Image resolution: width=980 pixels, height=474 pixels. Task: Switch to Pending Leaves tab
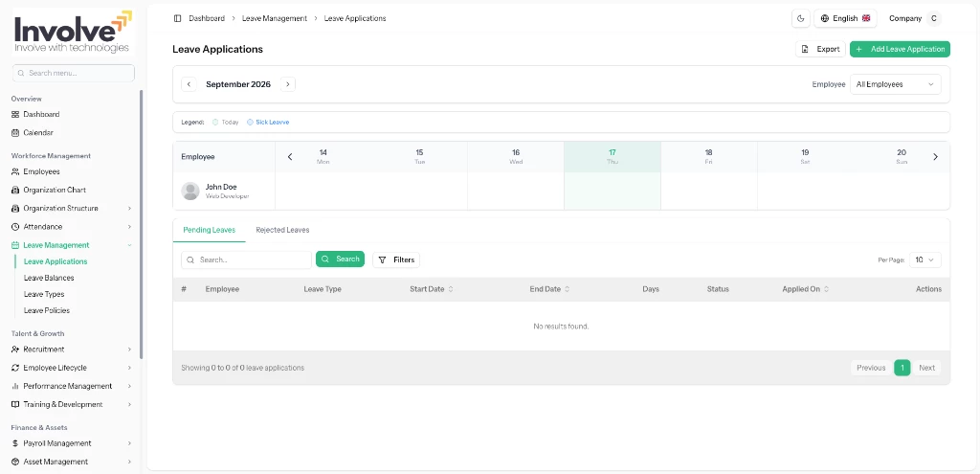[x=210, y=230]
